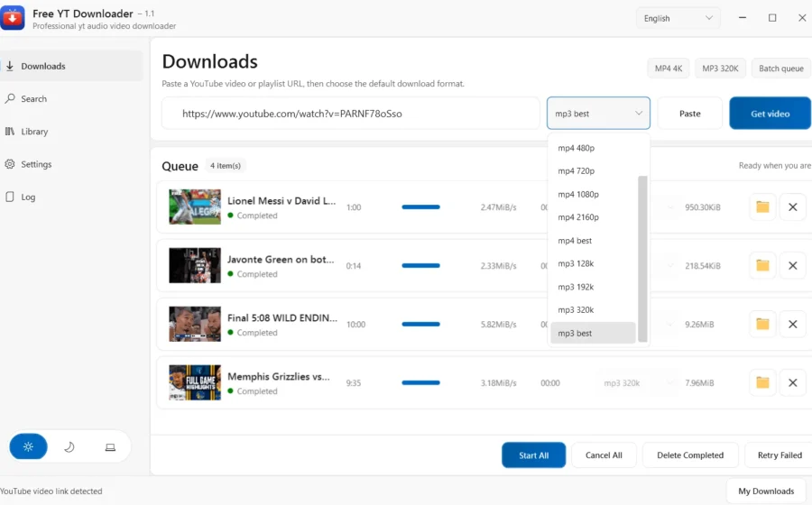Collapse the mp3 best format dropdown

598,114
